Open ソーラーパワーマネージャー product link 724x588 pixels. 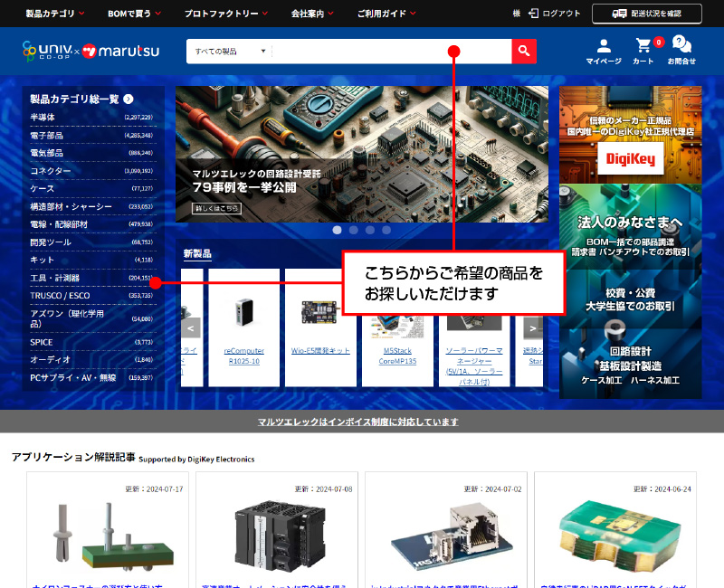(474, 366)
